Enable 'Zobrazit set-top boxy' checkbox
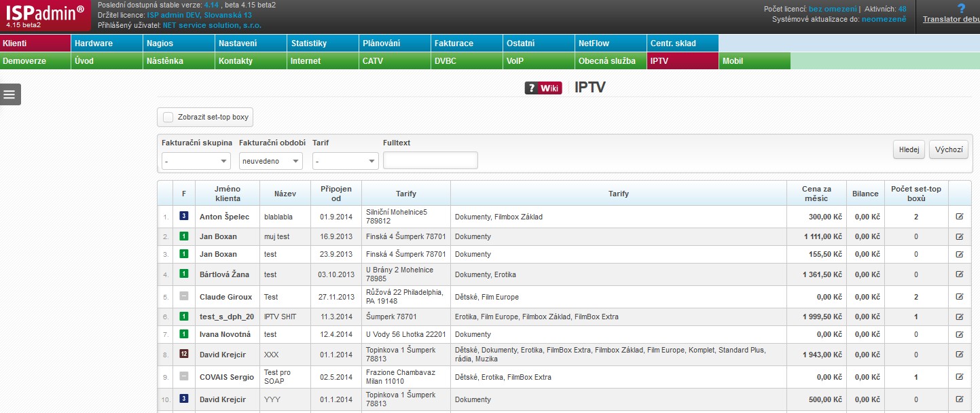The height and width of the screenshot is (413, 980). click(x=168, y=117)
